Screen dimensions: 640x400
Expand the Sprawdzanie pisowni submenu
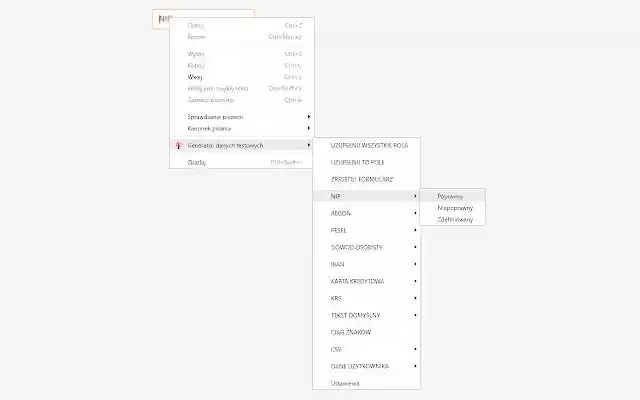click(x=242, y=117)
